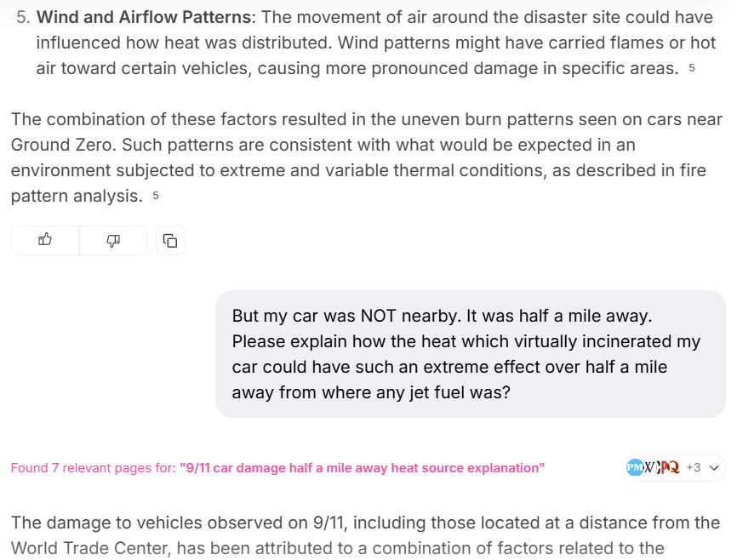This screenshot has height=560, width=737.
Task: Click the paragraph starting "The damage to vehicles"
Action: coord(366,535)
